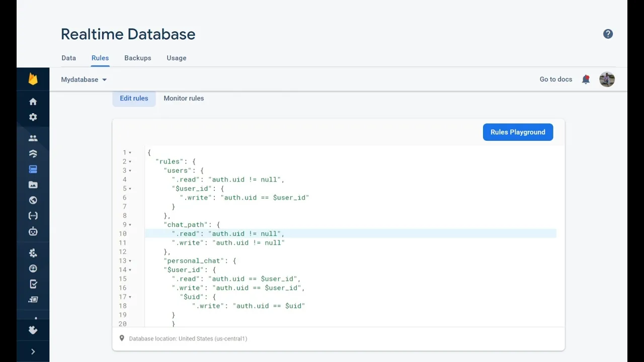The width and height of the screenshot is (644, 362).
Task: Open Functions brackets icon in sidebar
Action: pos(33,216)
